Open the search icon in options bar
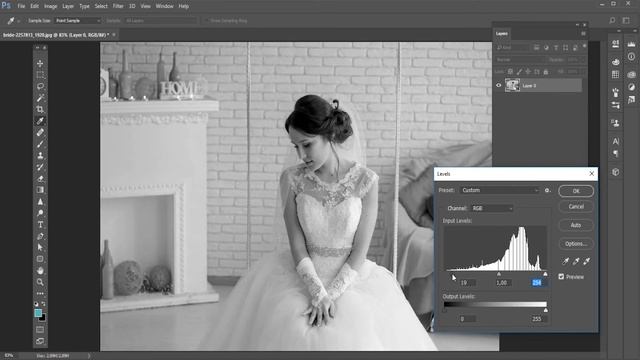640x360 pixels. (x=612, y=20)
